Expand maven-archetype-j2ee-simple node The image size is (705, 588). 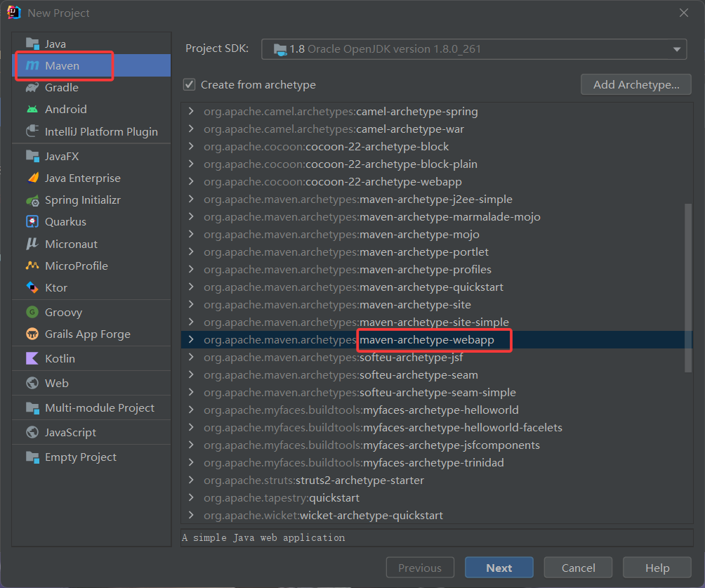pos(191,199)
